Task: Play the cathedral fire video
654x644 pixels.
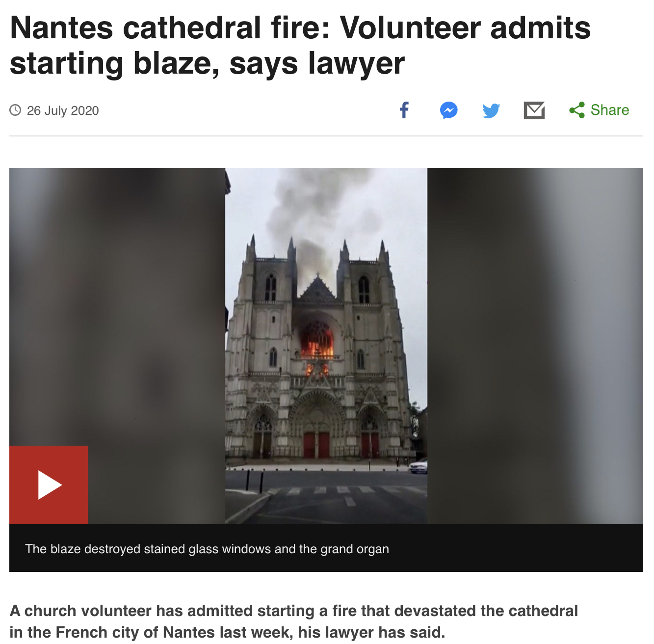Action: pos(49,485)
